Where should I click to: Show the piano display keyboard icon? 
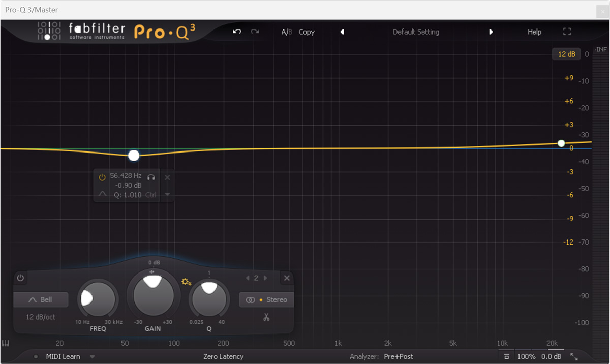(x=6, y=343)
